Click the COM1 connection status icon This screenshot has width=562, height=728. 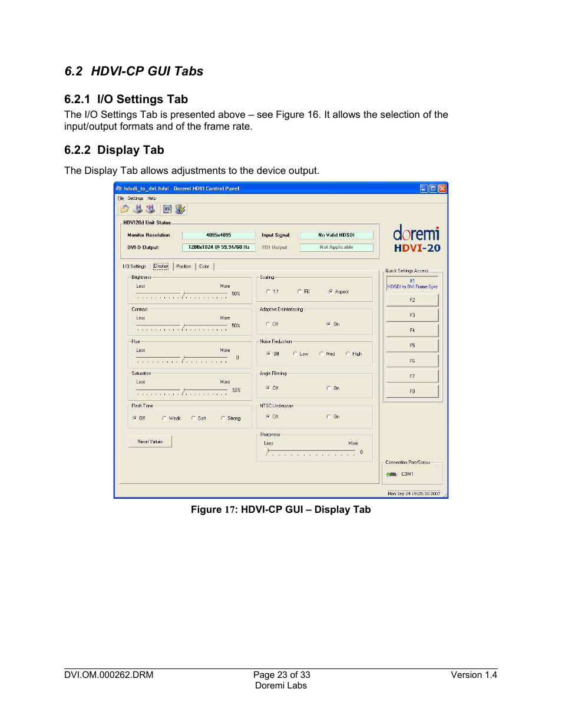coord(391,473)
